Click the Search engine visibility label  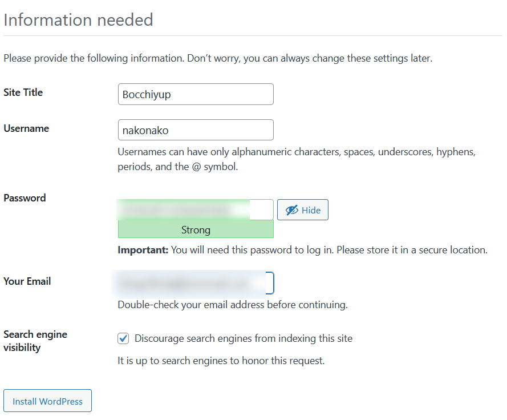(x=35, y=341)
